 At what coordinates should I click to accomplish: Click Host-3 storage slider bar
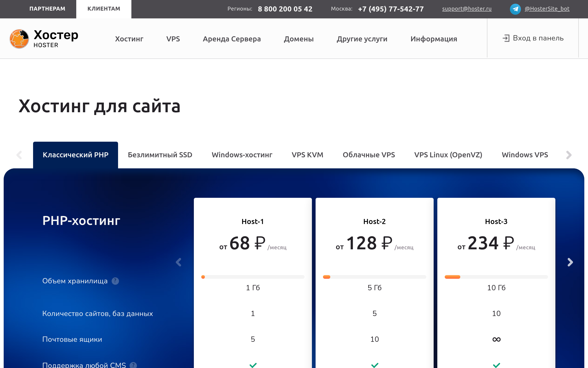tap(496, 277)
